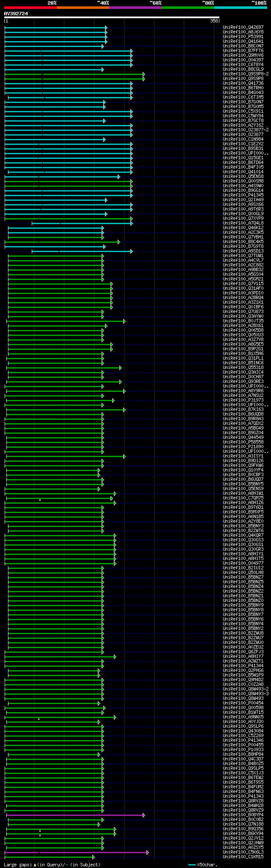Select label UniRef100_C1N984
Image resolution: width=271 pixels, height=868 pixels.
coord(243,139)
